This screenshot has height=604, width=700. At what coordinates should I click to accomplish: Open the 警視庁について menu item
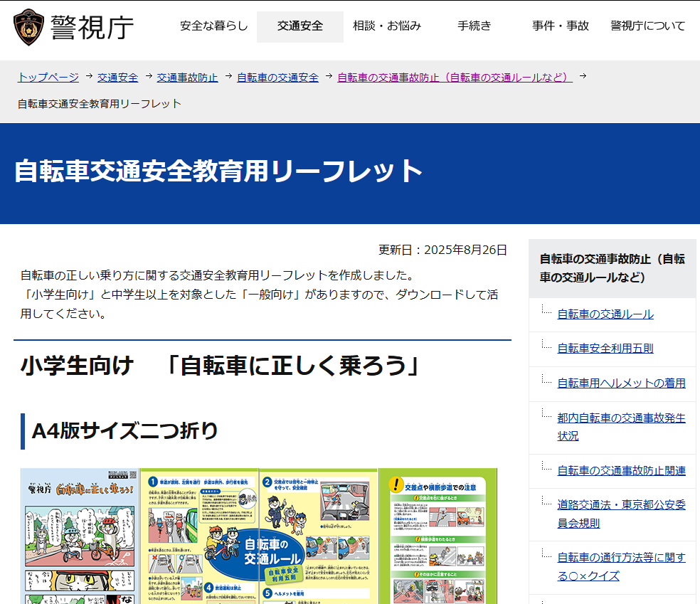point(647,26)
